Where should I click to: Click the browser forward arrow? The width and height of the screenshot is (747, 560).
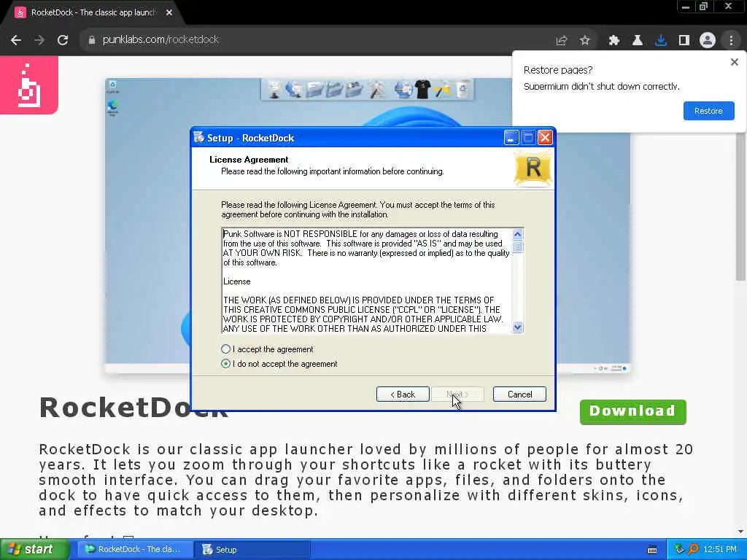39,40
